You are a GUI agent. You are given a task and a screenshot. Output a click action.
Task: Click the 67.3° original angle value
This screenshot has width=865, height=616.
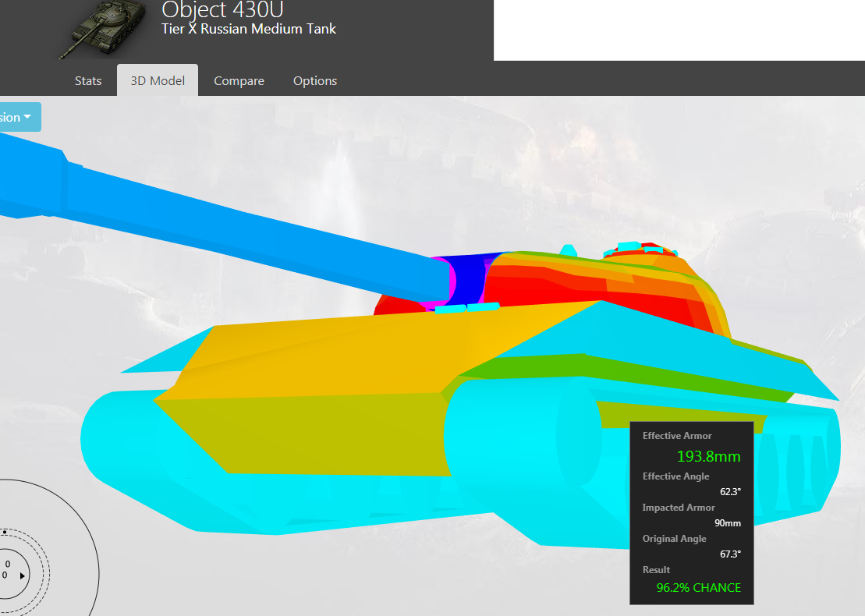click(x=730, y=554)
